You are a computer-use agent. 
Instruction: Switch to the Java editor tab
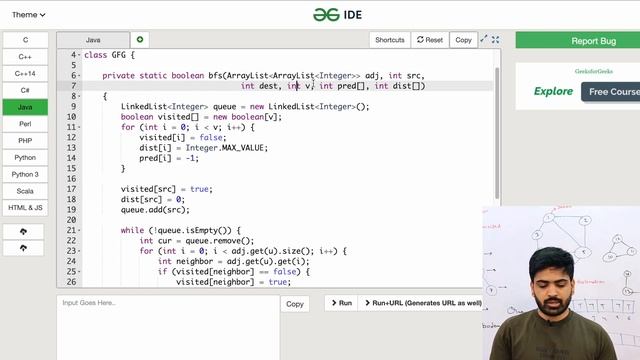[93, 40]
